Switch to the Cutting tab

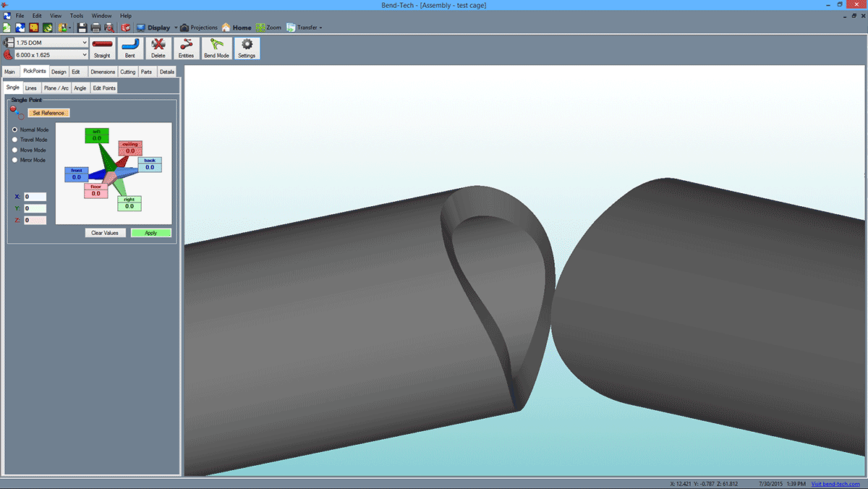tap(128, 72)
